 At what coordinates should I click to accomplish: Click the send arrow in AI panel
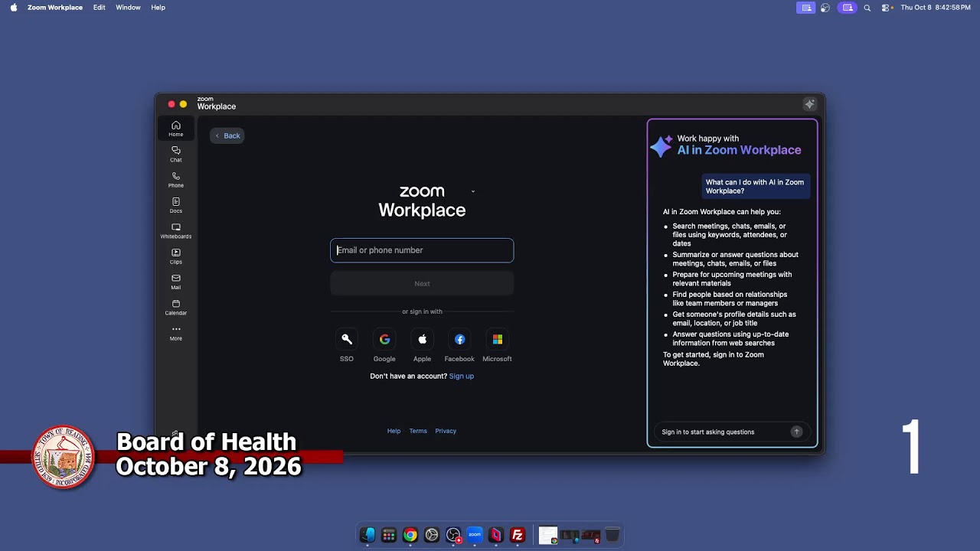tap(796, 432)
